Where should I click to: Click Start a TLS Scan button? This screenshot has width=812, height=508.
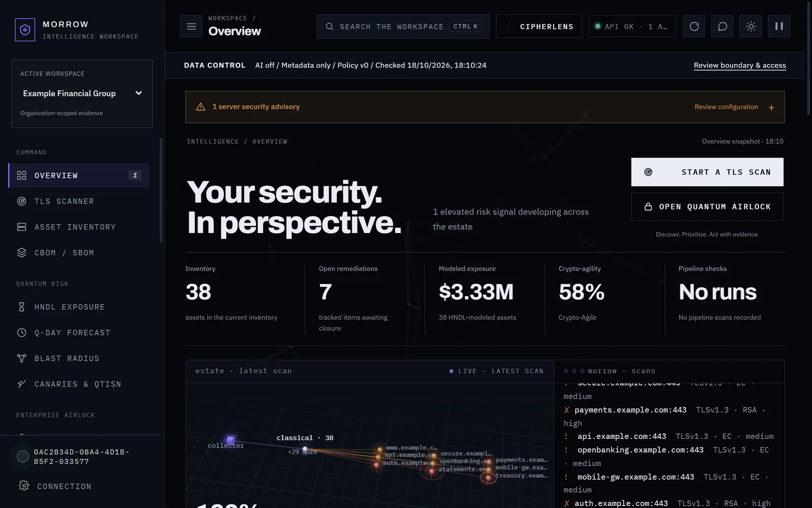707,172
